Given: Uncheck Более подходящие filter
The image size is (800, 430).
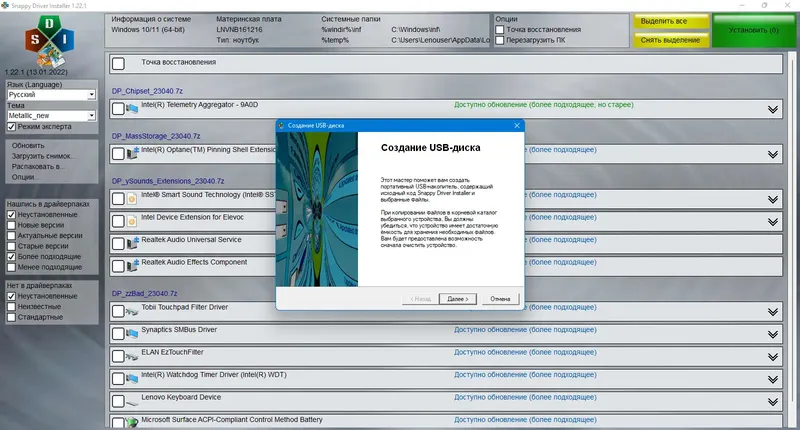Looking at the screenshot, I should point(11,257).
